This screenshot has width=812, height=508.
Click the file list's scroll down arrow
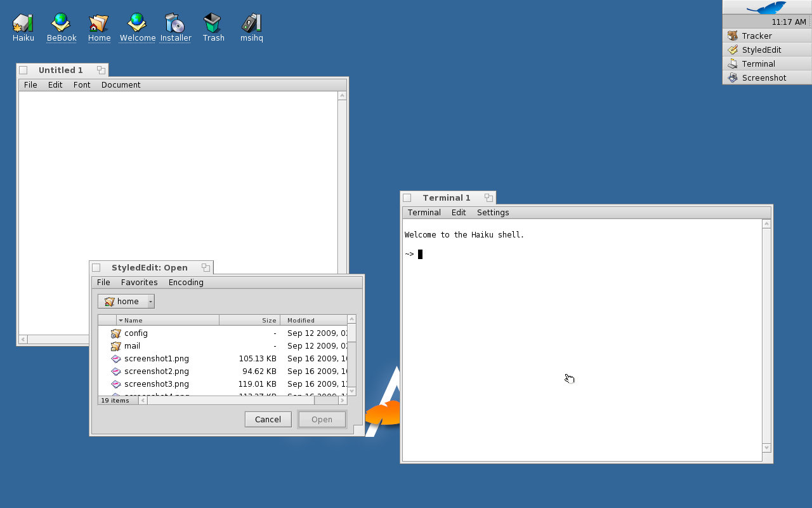click(x=352, y=391)
